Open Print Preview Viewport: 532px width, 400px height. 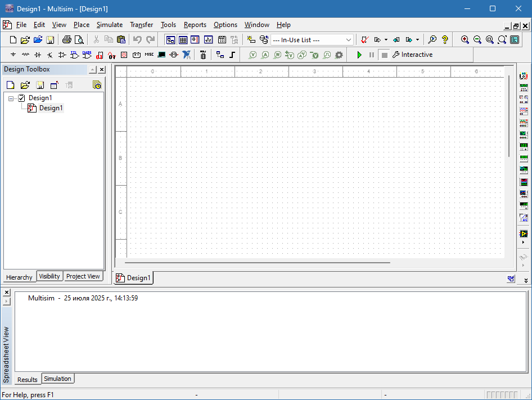[x=79, y=40]
